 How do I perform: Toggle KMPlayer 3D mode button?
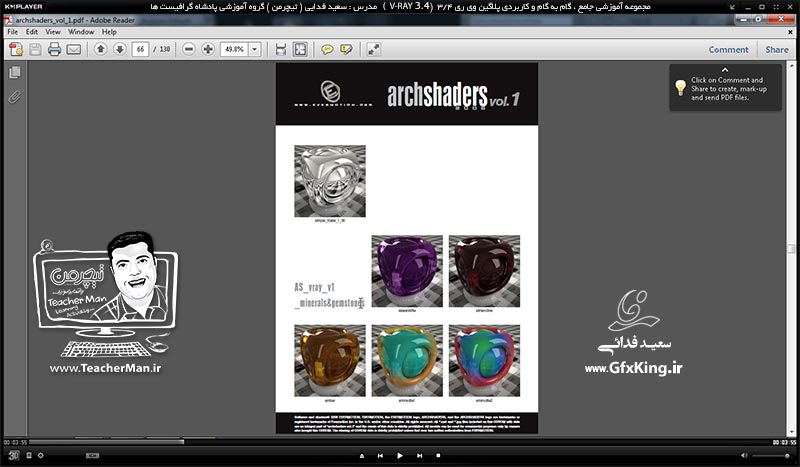click(13, 455)
